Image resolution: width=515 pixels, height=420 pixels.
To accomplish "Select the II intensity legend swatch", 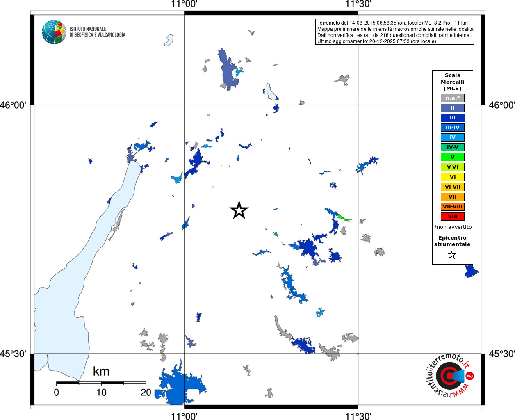I will point(453,108).
